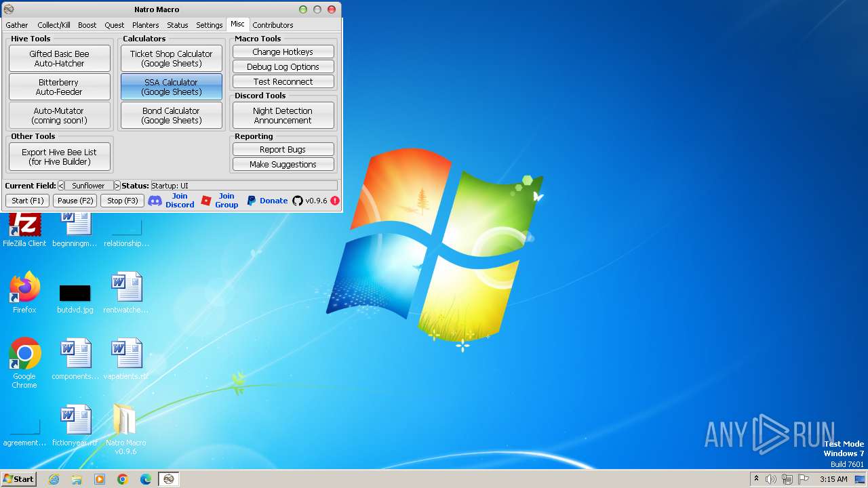Follow the Donate link
This screenshot has height=488, width=868.
point(274,201)
